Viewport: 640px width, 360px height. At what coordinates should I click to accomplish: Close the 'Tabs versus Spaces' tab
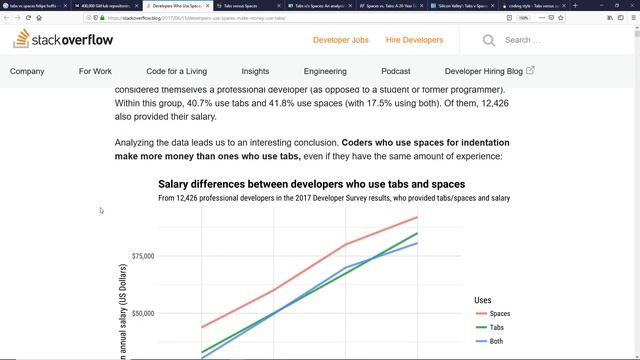pyautogui.click(x=279, y=6)
